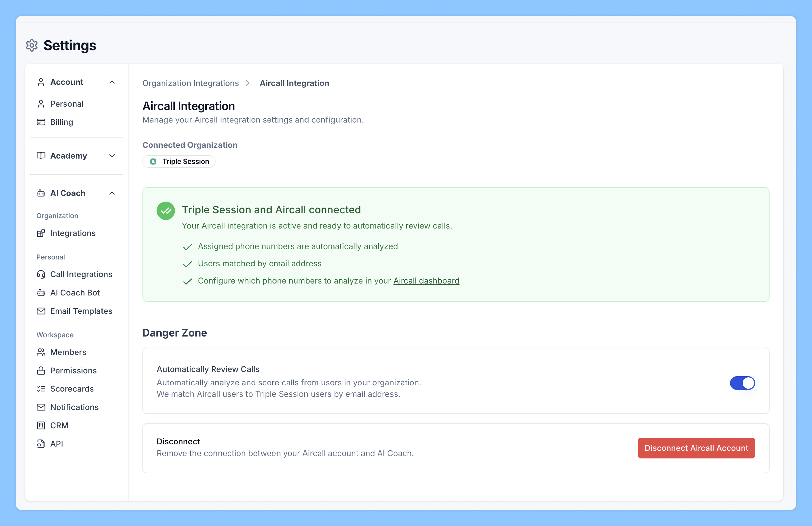The height and width of the screenshot is (526, 812).
Task: Click the Permissions lock icon
Action: coord(41,371)
